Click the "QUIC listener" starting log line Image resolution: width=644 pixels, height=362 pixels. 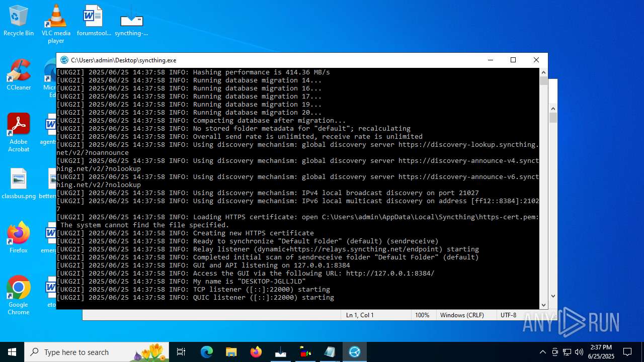pos(195,298)
